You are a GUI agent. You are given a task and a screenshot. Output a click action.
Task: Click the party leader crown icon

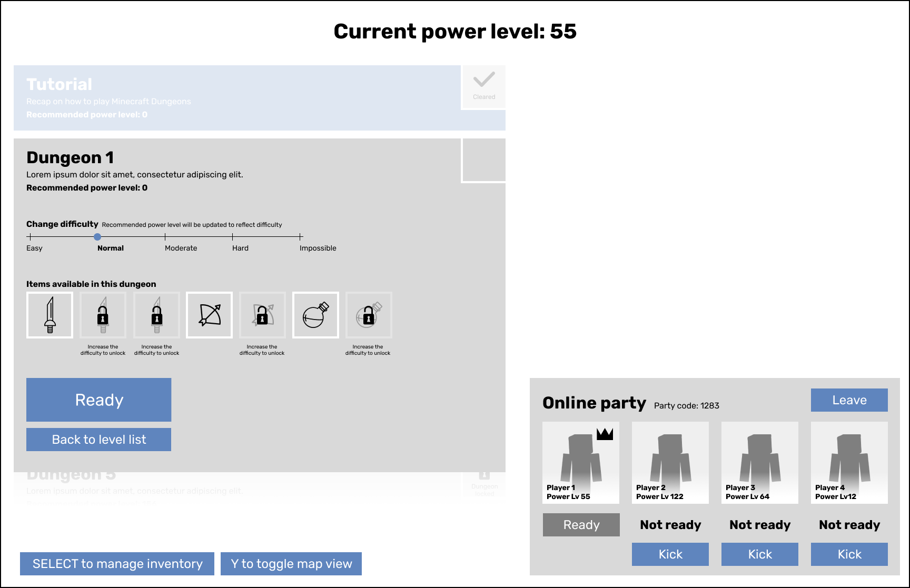pos(605,434)
